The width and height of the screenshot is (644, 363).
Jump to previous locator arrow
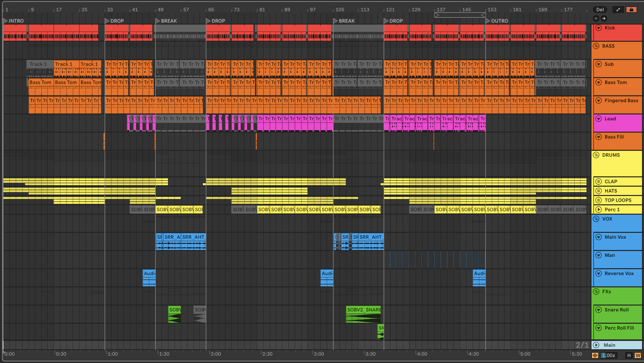[x=596, y=18]
